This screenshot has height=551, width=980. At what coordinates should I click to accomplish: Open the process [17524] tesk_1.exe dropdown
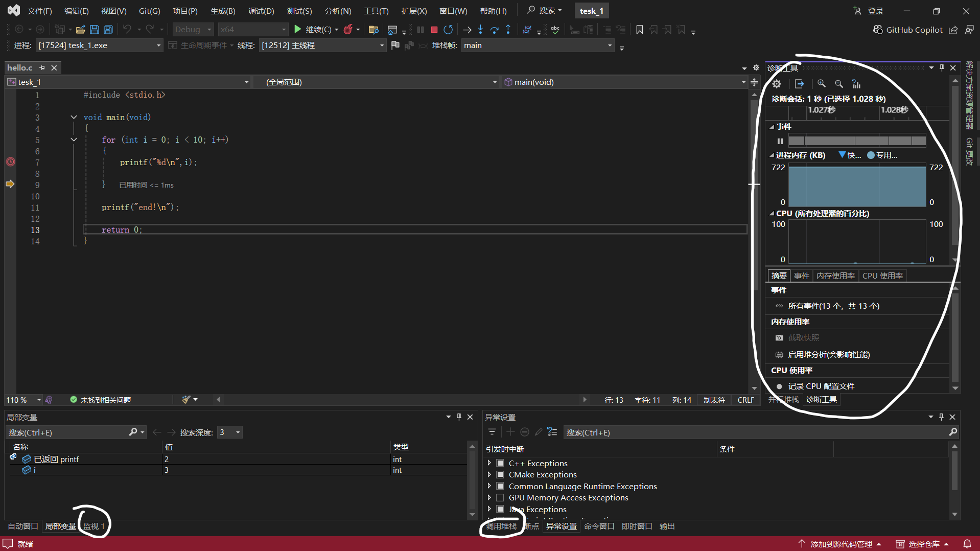coord(99,45)
